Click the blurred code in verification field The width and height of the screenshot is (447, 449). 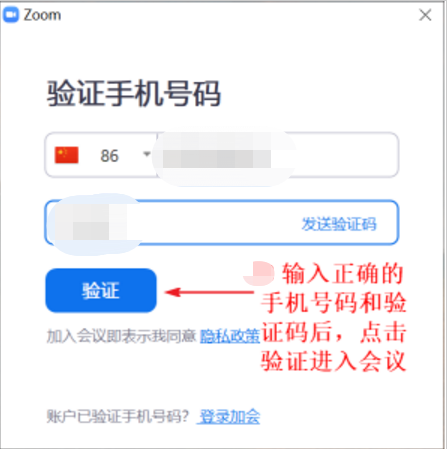click(x=91, y=222)
